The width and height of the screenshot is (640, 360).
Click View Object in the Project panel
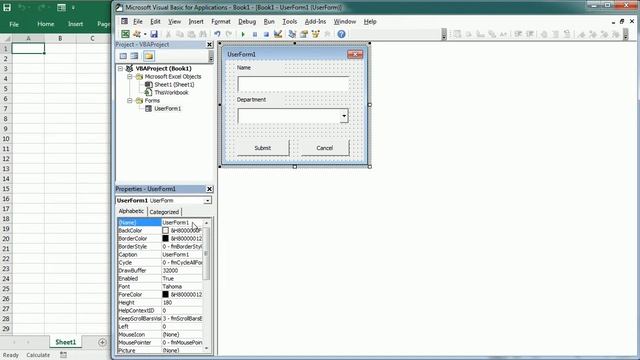coord(134,56)
